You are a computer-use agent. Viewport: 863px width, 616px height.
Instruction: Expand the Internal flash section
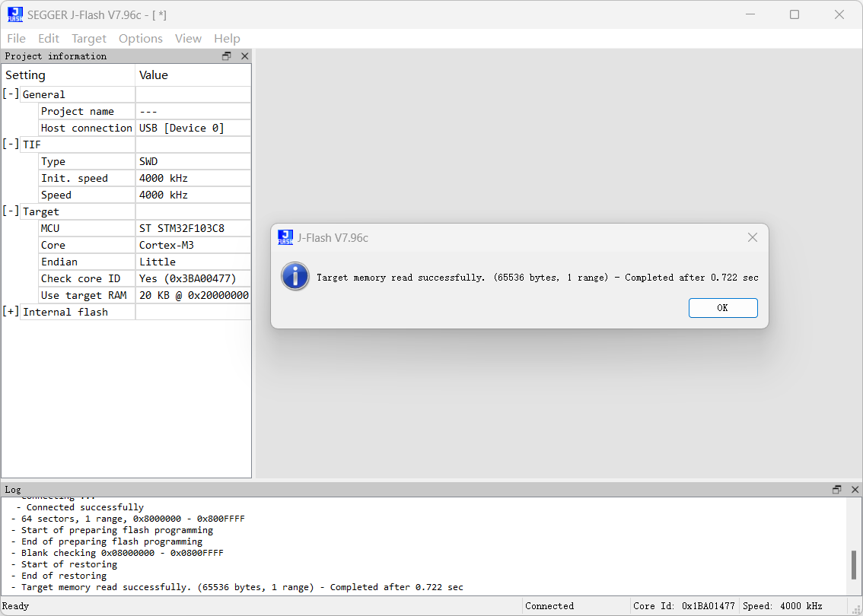11,311
